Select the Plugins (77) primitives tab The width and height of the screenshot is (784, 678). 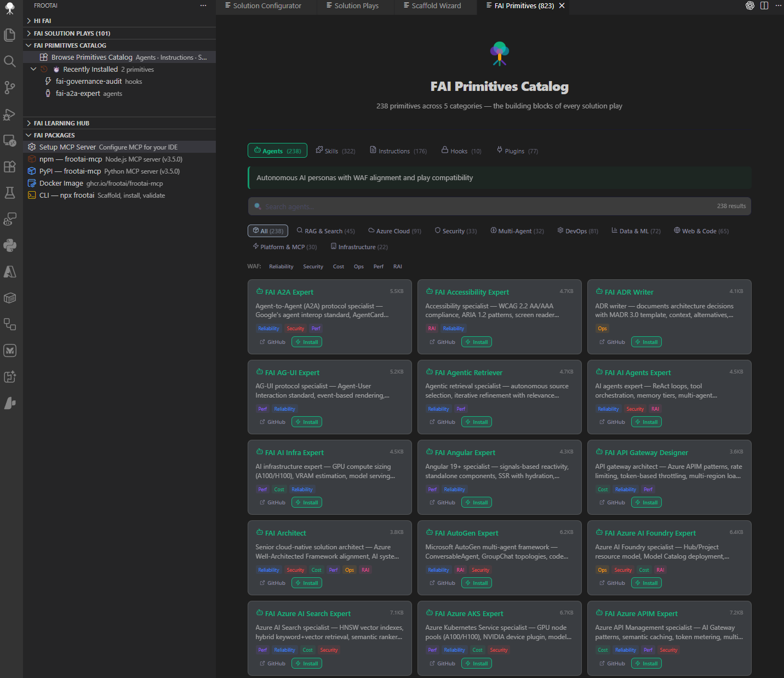tap(517, 151)
